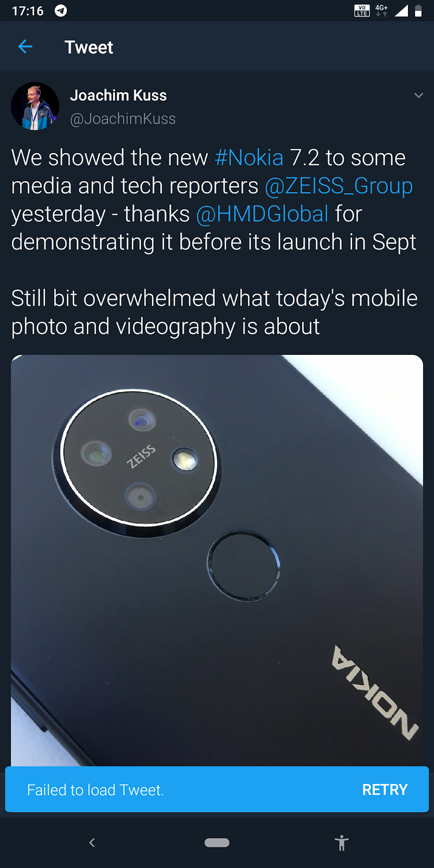Tap the 17:16 clock in status bar
This screenshot has height=868, width=434.
pyautogui.click(x=28, y=11)
